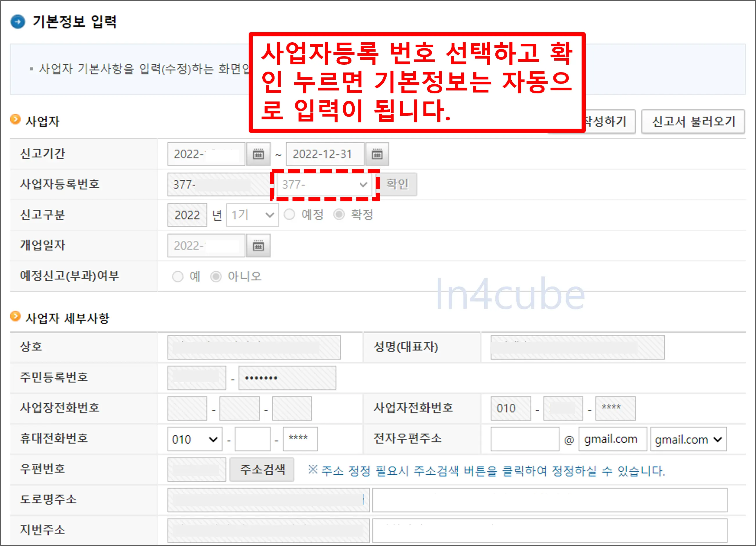Choose 예 for 예정신고(부과)여부
Screen dimensions: 756x546
pyautogui.click(x=178, y=277)
